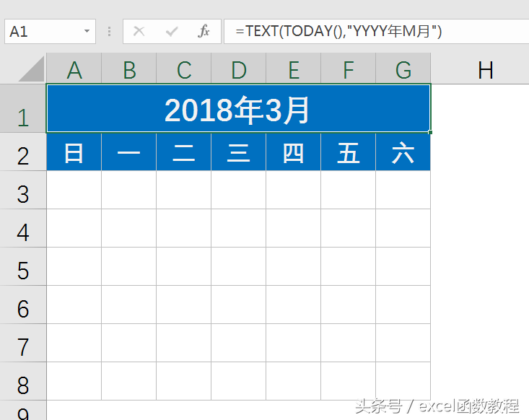Select column G header

(403, 68)
